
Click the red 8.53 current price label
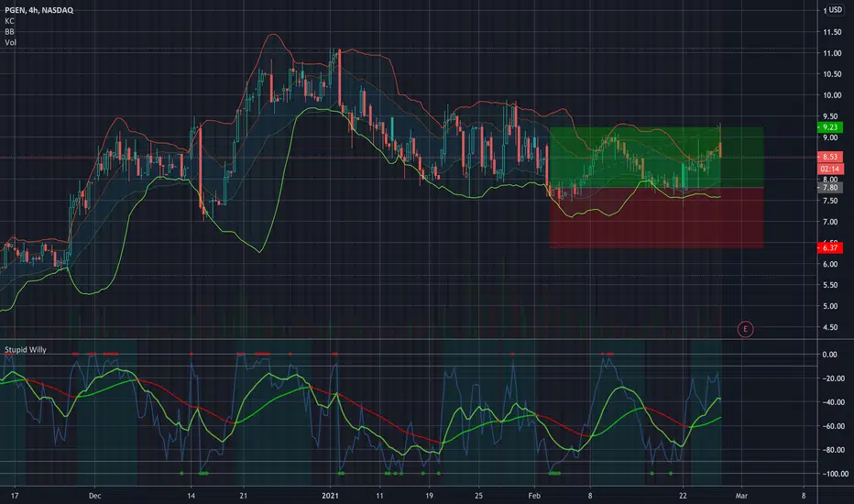pyautogui.click(x=830, y=157)
